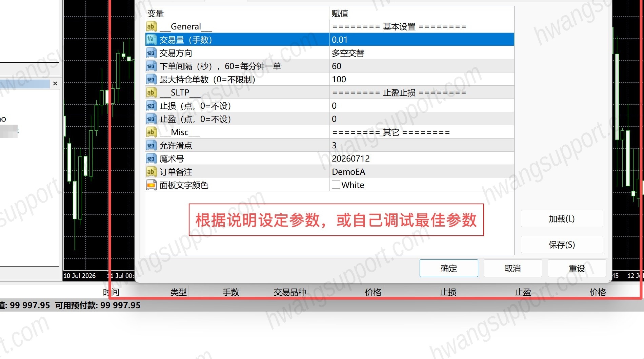Click the 基本设置 separator value
The width and height of the screenshot is (644, 359).
[399, 26]
